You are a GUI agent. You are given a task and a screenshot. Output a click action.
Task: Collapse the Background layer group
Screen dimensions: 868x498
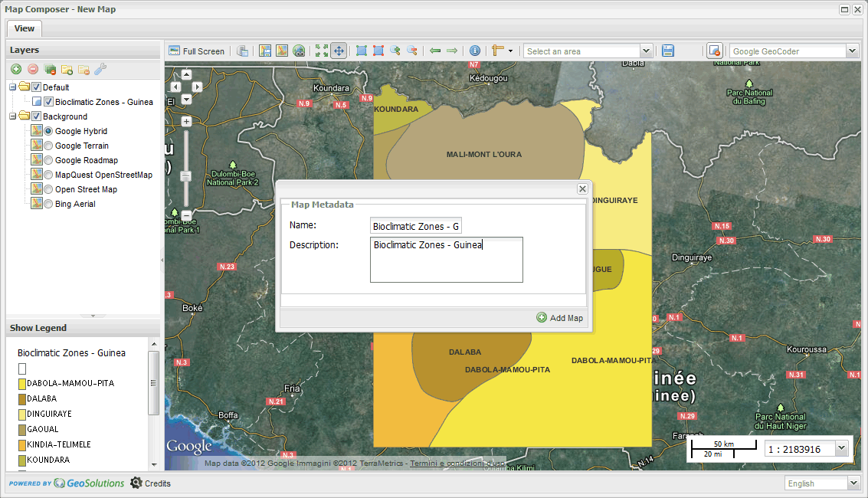(13, 116)
